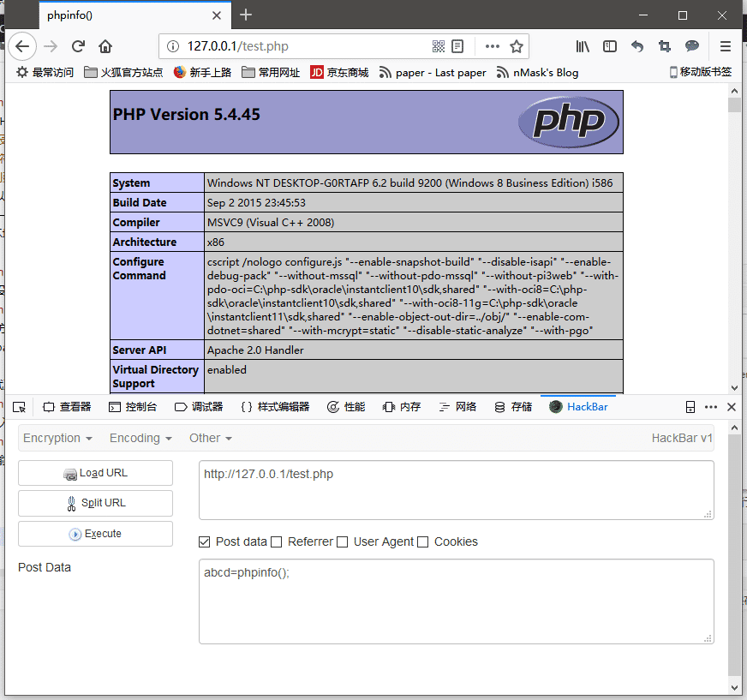Open the paper - Last paper feed bookmark
The image size is (747, 700).
[x=433, y=73]
